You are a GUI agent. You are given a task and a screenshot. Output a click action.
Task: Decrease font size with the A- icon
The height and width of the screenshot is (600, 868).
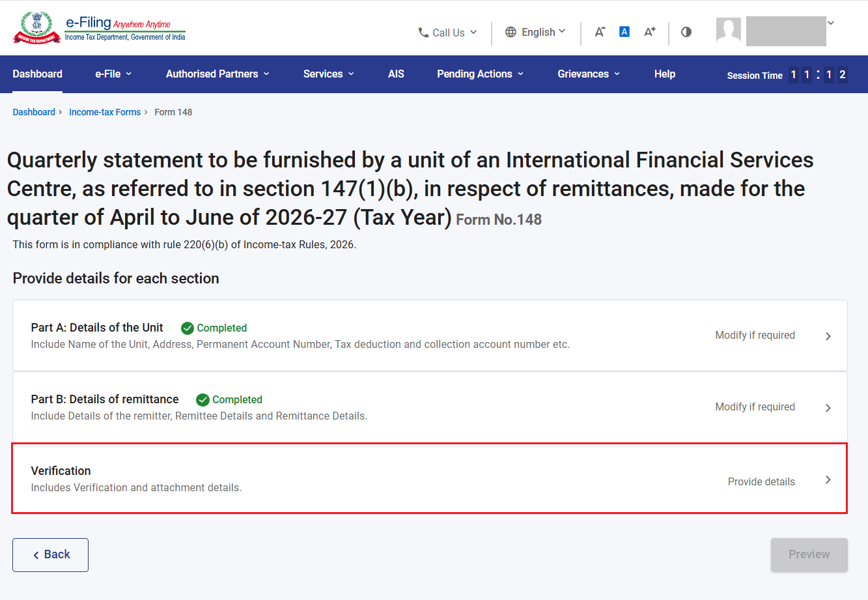[x=600, y=32]
